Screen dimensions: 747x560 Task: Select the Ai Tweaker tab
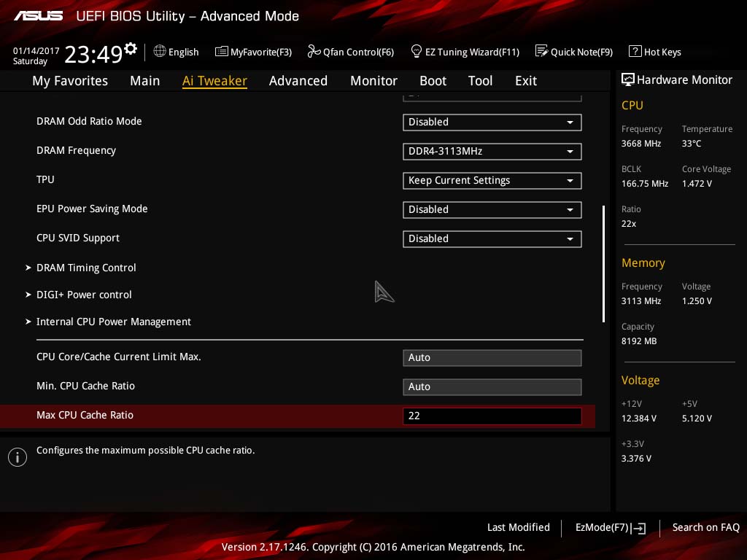coord(214,81)
